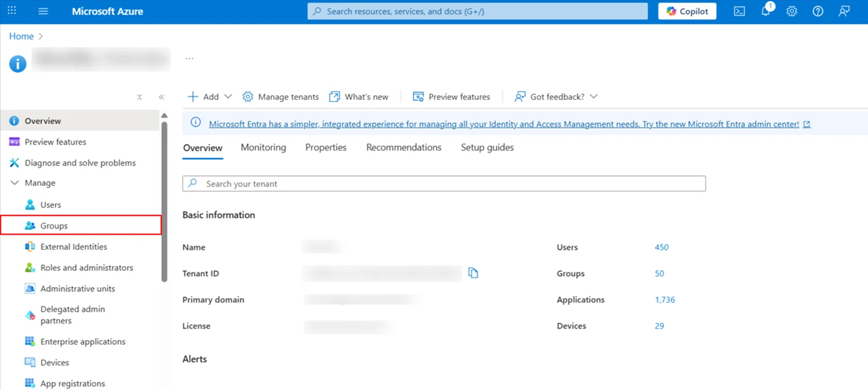Viewport: 868px width, 390px height.
Task: Click the Manage tenants gear icon
Action: 248,97
